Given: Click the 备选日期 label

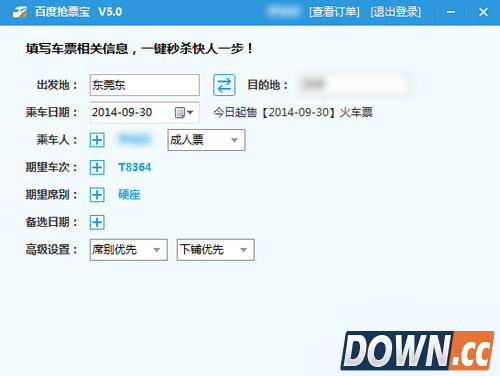Looking at the screenshot, I should [51, 222].
